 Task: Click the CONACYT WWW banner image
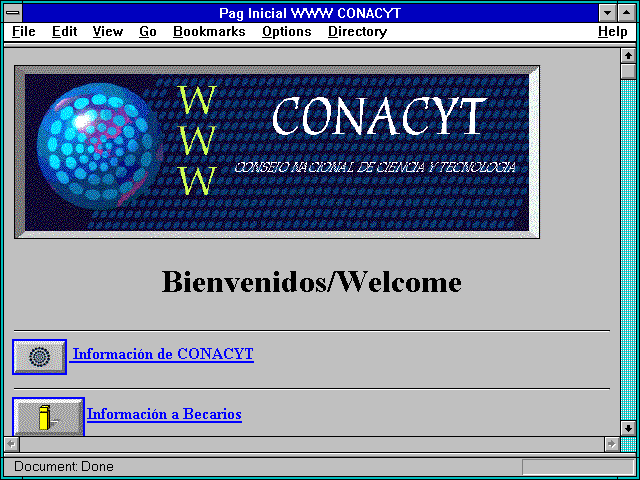click(277, 152)
